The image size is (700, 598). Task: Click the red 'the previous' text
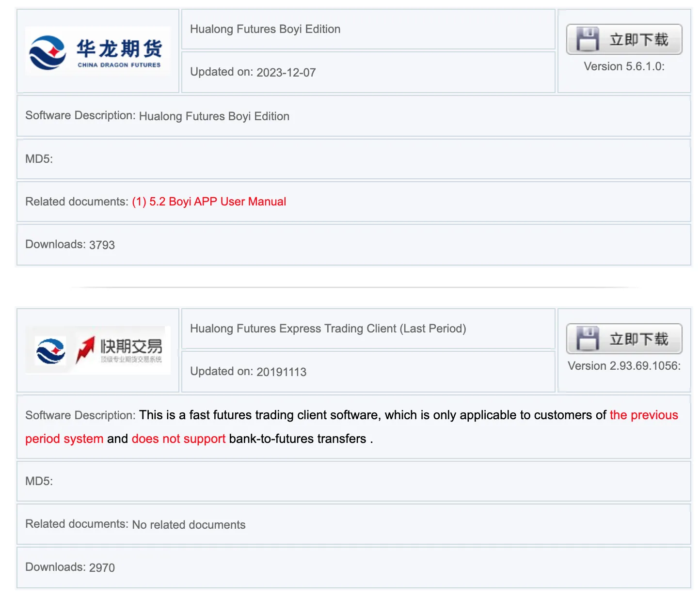644,415
